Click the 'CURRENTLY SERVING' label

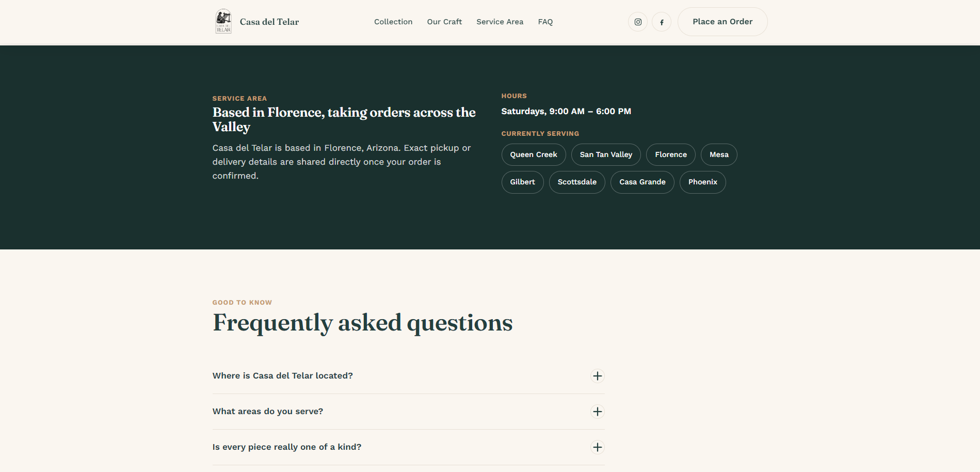tap(540, 134)
